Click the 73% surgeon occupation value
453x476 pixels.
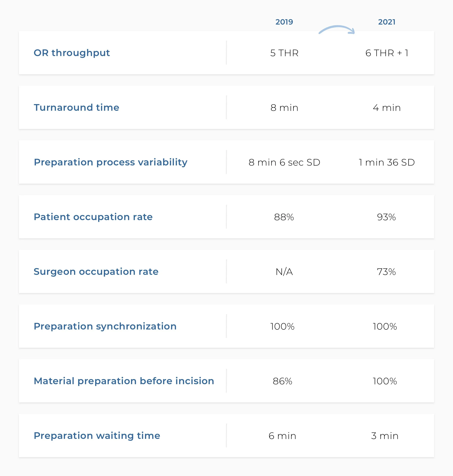(386, 272)
